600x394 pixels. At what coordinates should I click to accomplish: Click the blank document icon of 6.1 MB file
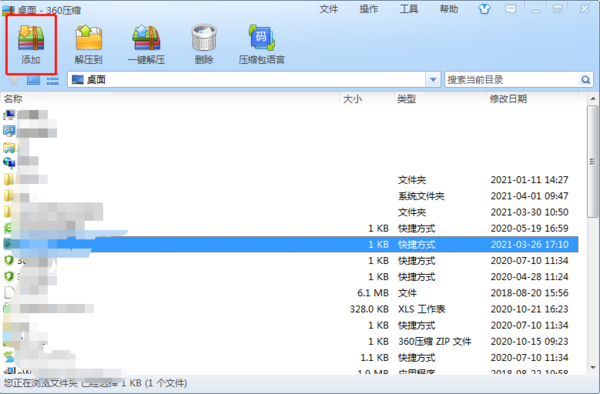pyautogui.click(x=9, y=293)
